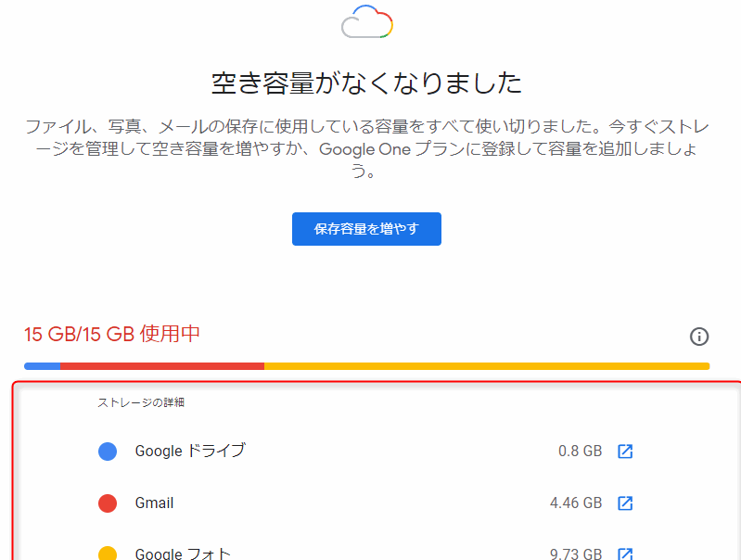Click the yellow dot beside Google フォト
Screen dimensions: 741x560
[x=108, y=554]
